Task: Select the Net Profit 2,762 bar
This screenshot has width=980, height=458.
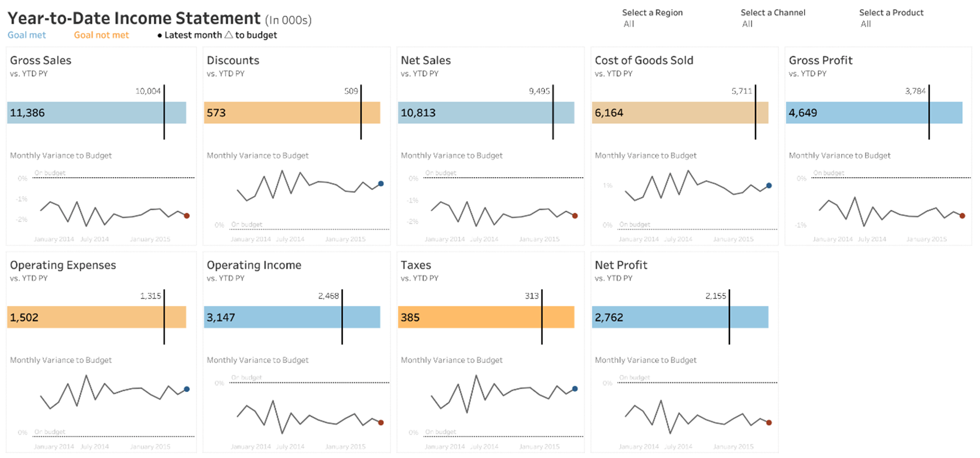Action: click(680, 317)
